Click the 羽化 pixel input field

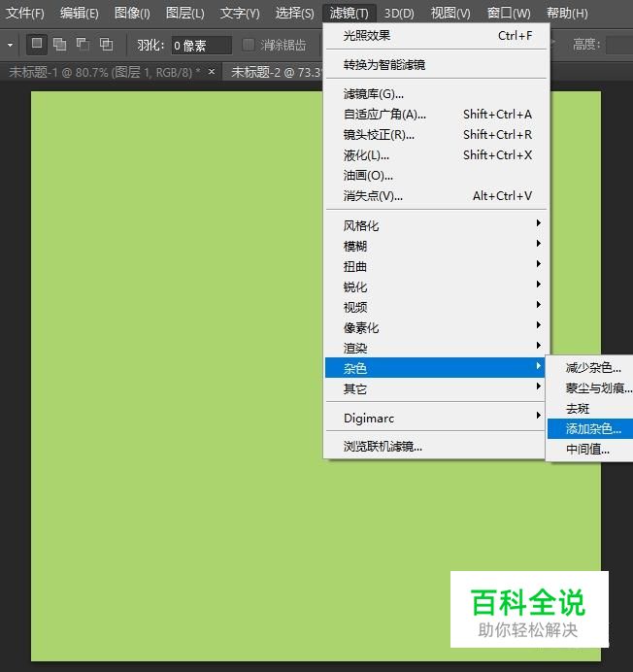[x=201, y=45]
